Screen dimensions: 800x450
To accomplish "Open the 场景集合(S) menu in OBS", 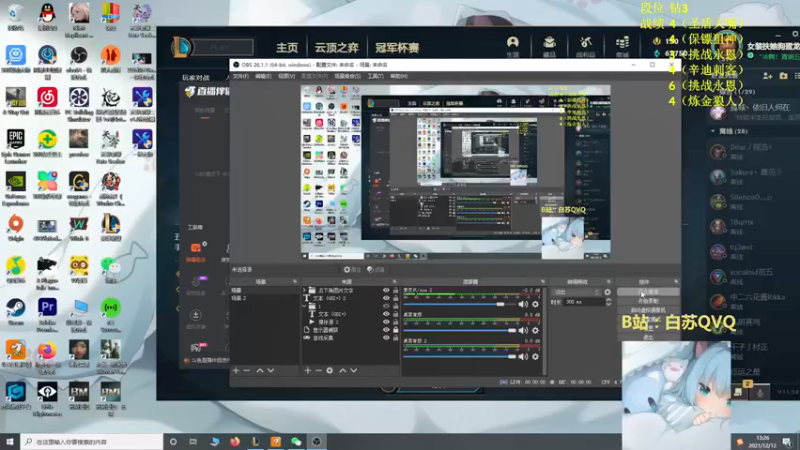I will click(x=347, y=76).
